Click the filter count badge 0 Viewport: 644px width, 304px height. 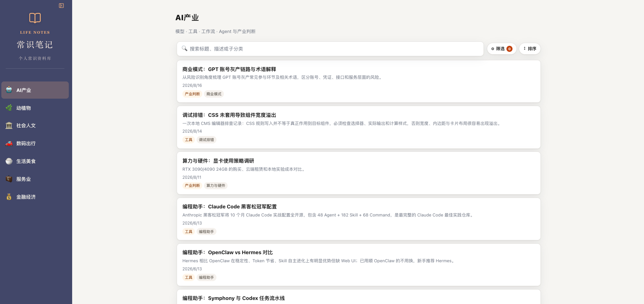509,49
